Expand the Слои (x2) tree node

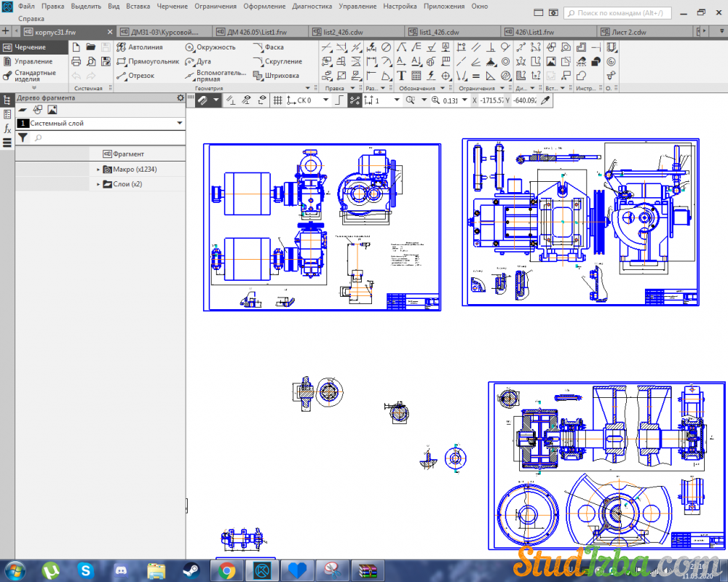click(98, 185)
